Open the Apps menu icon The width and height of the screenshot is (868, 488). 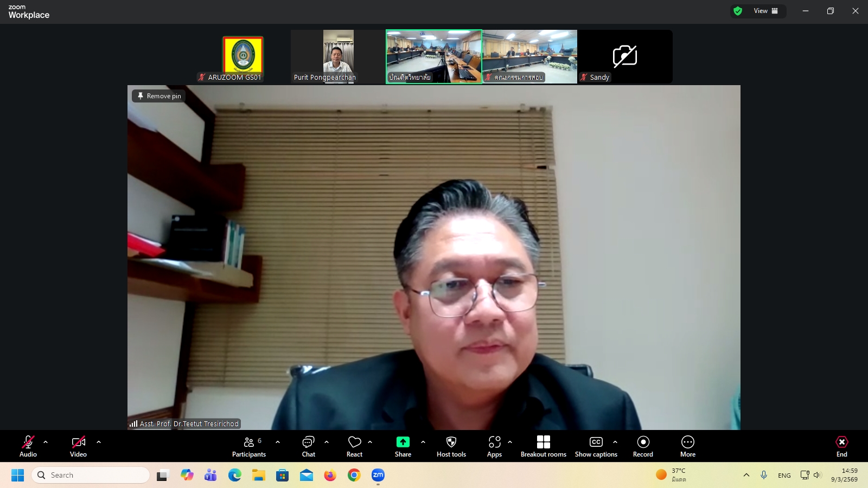pos(494,446)
